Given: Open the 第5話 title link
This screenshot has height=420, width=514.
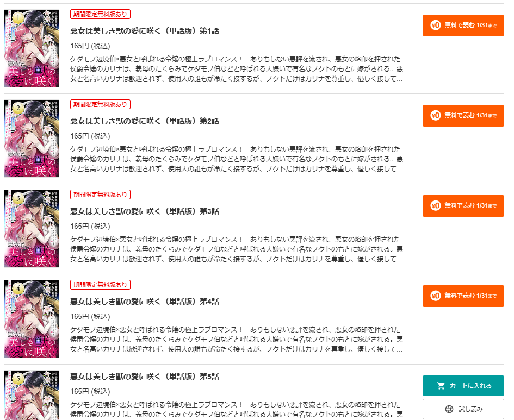Looking at the screenshot, I should coord(145,377).
